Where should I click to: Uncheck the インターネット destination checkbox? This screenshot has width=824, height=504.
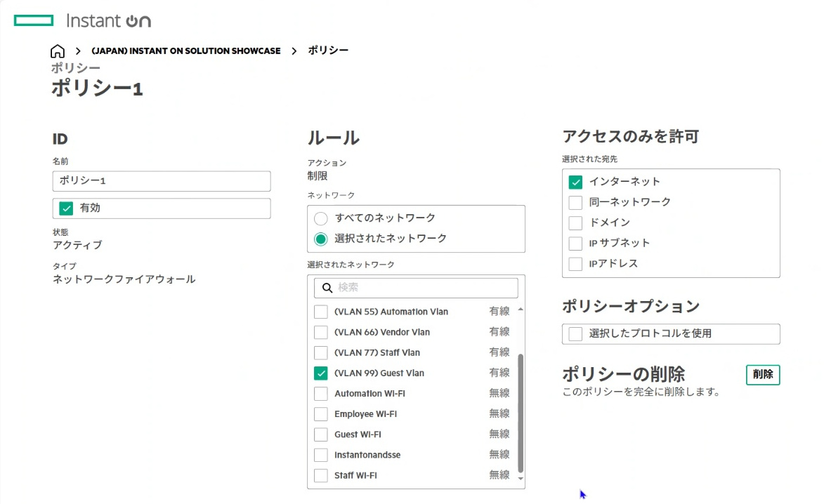[x=576, y=182]
